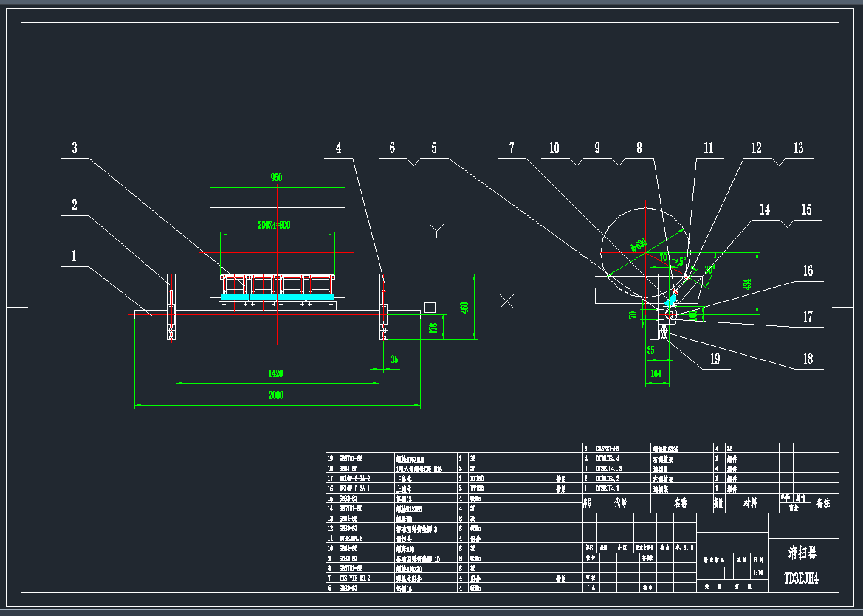Click the balloon label 13 at top right
The image size is (863, 616).
click(798, 147)
